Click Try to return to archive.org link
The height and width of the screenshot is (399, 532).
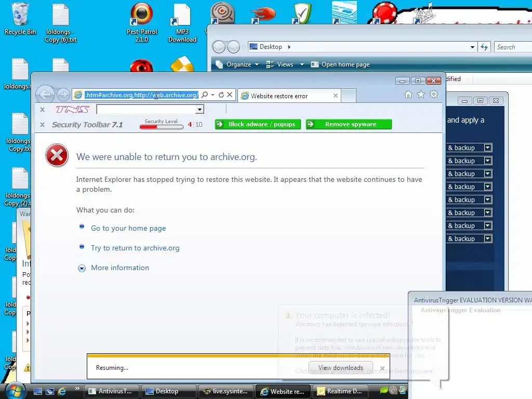(135, 248)
